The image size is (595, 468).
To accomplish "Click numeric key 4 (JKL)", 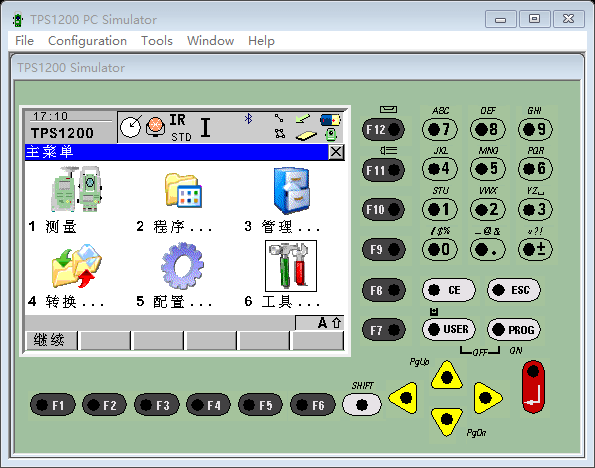I will [440, 169].
